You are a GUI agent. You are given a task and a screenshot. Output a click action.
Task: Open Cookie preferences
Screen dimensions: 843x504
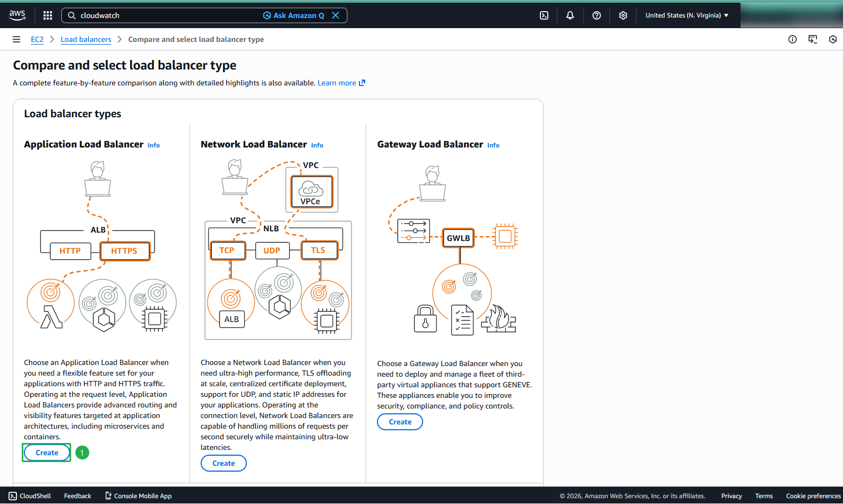[x=813, y=496]
